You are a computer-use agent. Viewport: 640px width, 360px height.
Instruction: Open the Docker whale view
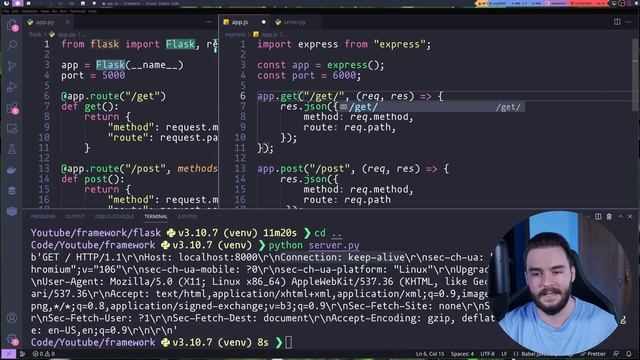pyautogui.click(x=12, y=170)
